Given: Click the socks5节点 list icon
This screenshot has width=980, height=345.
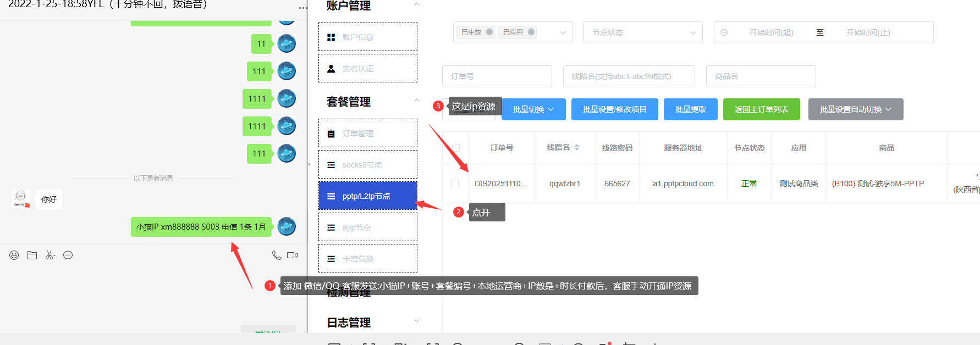Looking at the screenshot, I should pos(331,165).
